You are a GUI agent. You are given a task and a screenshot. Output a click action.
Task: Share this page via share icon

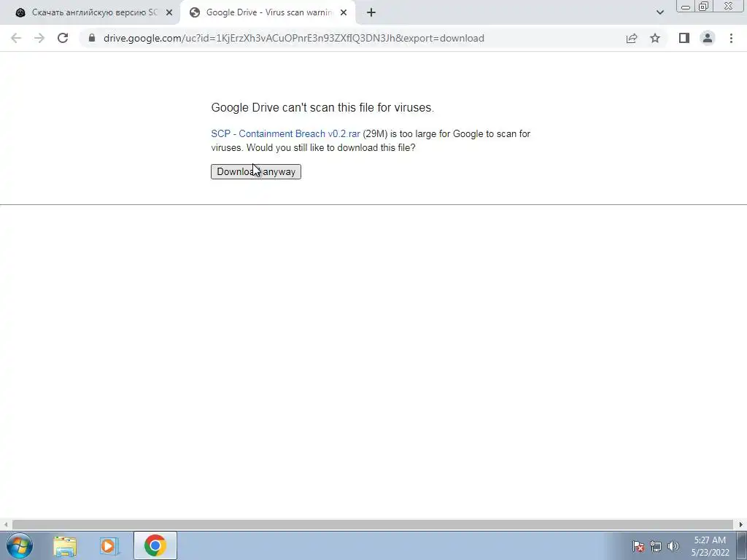click(632, 38)
